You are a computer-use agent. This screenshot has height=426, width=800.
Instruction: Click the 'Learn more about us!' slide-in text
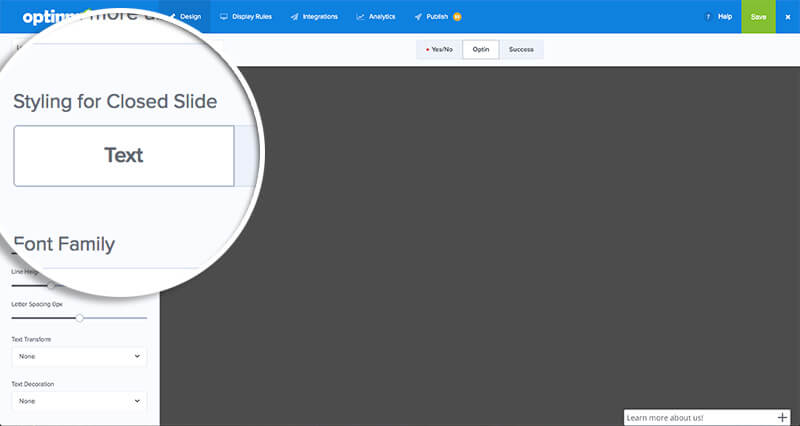(x=665, y=418)
